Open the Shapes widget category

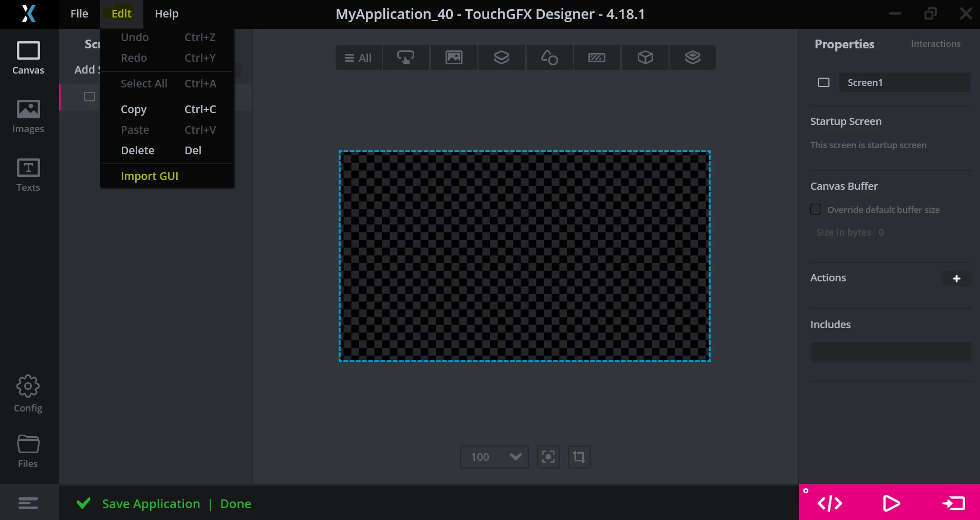549,58
